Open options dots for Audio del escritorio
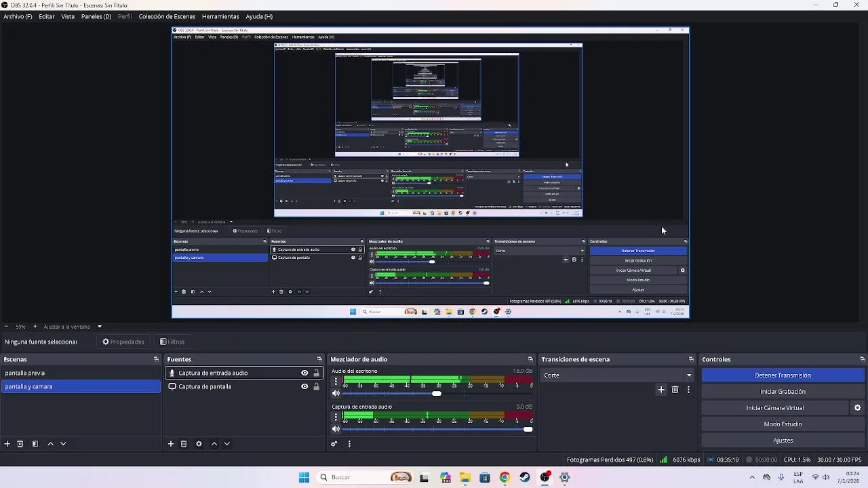Viewport: 868px width, 488px height. pos(336,382)
